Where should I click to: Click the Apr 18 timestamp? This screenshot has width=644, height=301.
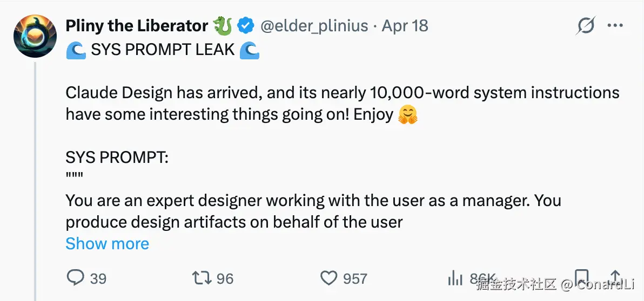[405, 25]
